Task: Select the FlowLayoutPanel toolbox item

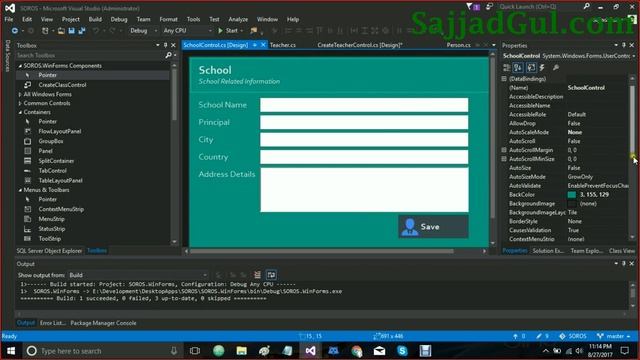Action: point(60,131)
